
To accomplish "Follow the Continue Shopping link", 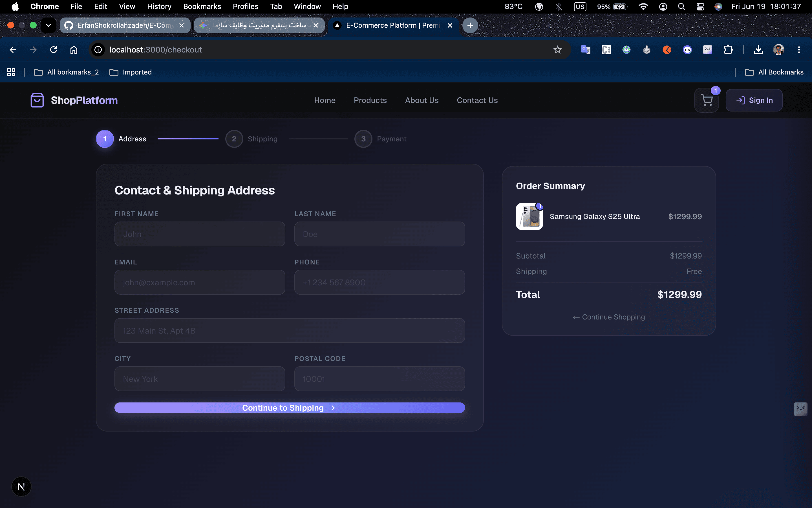I will [x=609, y=317].
